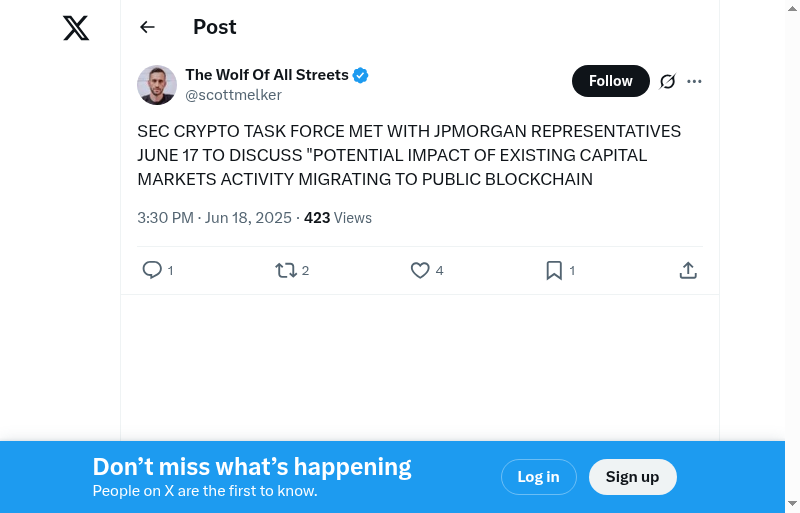Open Scott Melker's profile avatar
800x513 pixels.
tap(157, 85)
